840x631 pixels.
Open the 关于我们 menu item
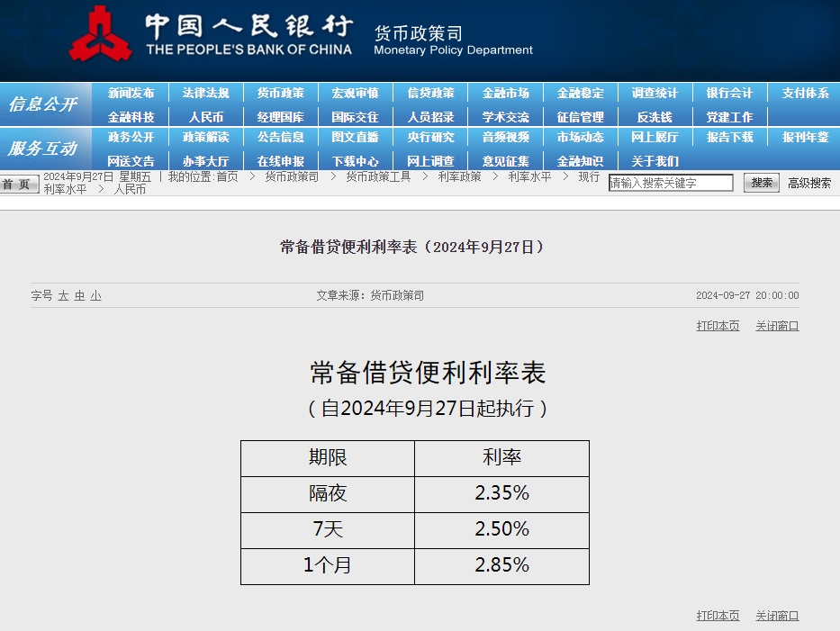click(655, 161)
